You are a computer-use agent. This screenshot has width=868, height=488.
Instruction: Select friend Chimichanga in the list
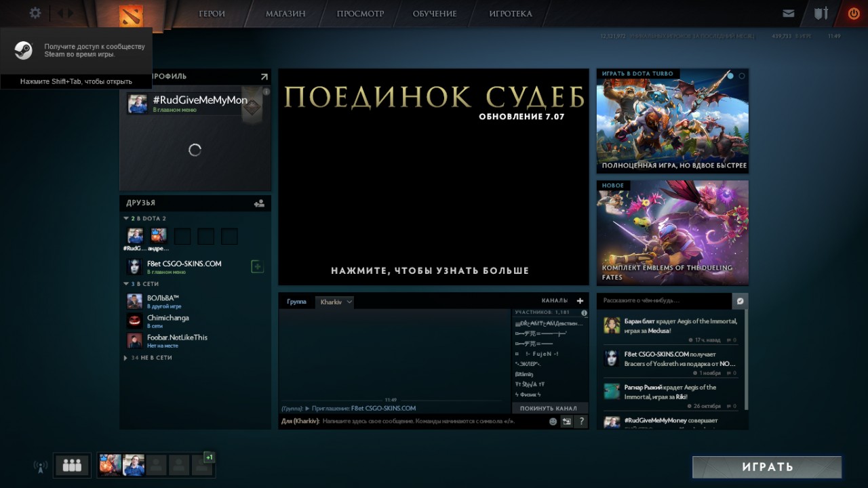point(195,321)
